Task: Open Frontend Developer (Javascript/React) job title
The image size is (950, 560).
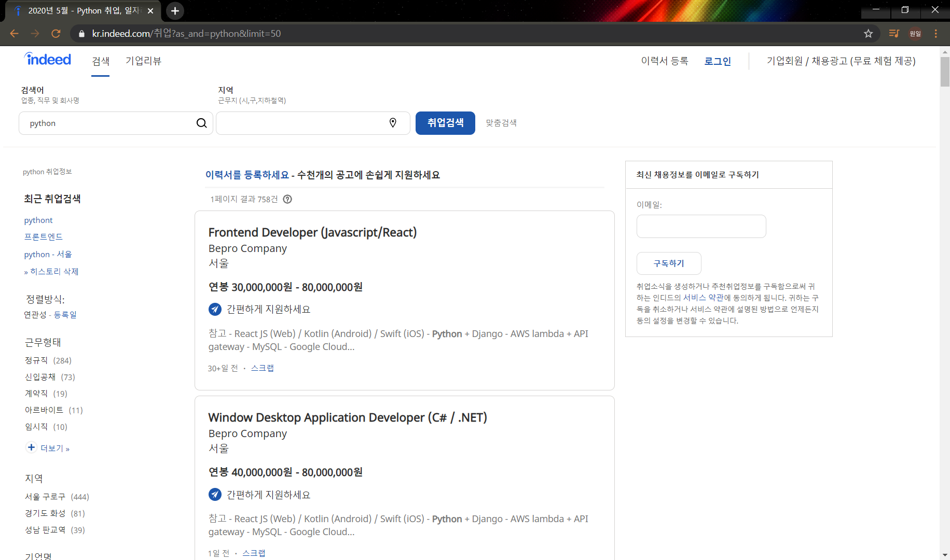Action: coord(312,232)
